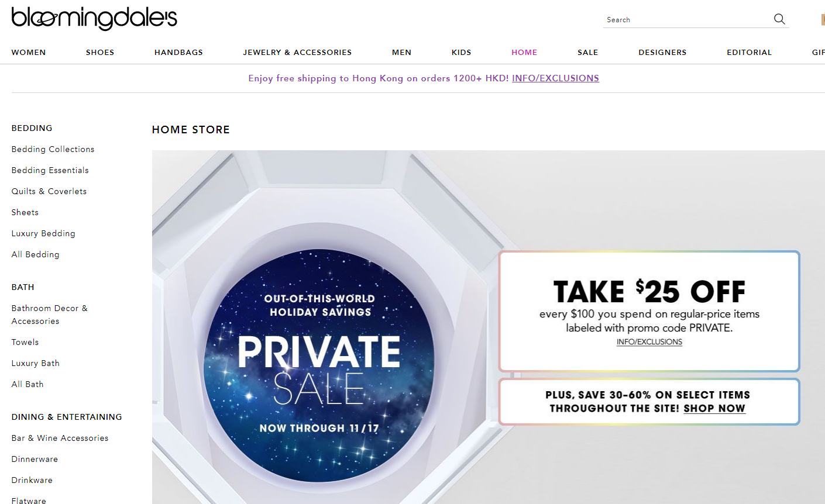
Task: Open Bar & Wine Accessories
Action: (x=60, y=438)
